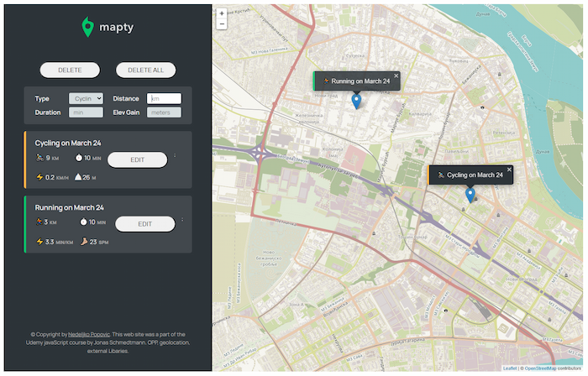Screen dimensions: 588x376
Task: Edit the Cycling on March 24 workout
Action: click(x=137, y=159)
